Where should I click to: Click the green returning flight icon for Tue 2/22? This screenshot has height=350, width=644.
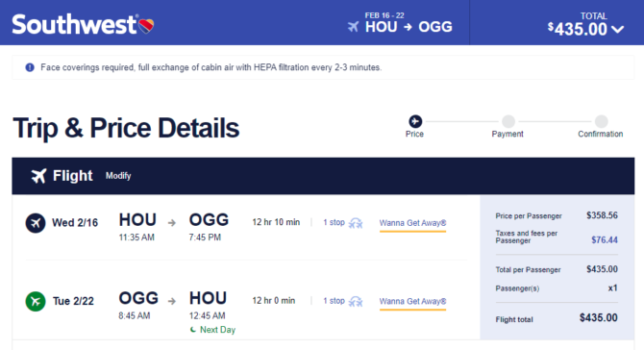pyautogui.click(x=36, y=301)
